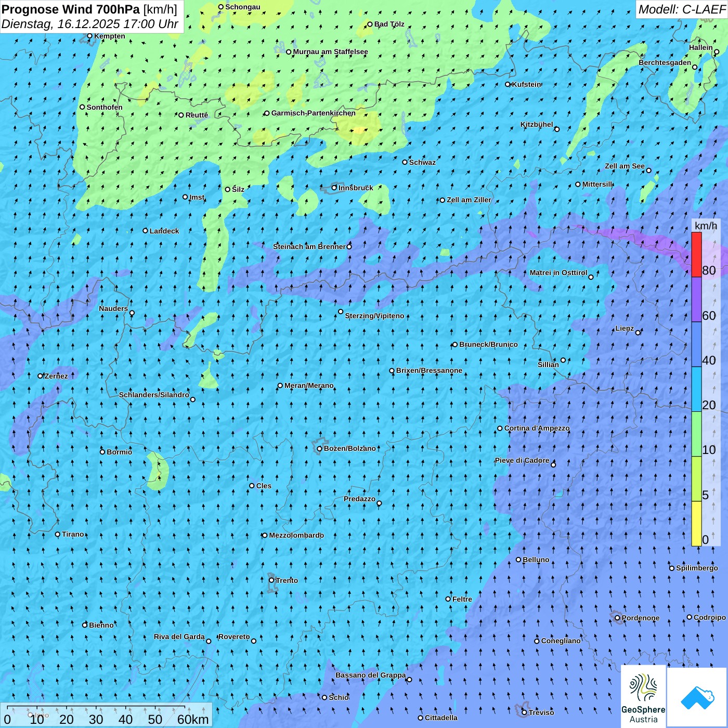
Task: Click the Riva del Garda label
Action: click(x=179, y=636)
